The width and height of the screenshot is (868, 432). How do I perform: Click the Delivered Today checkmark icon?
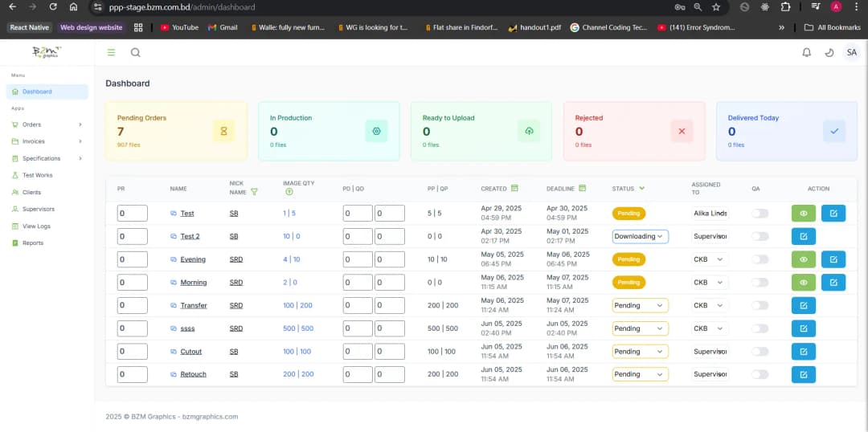coord(834,131)
